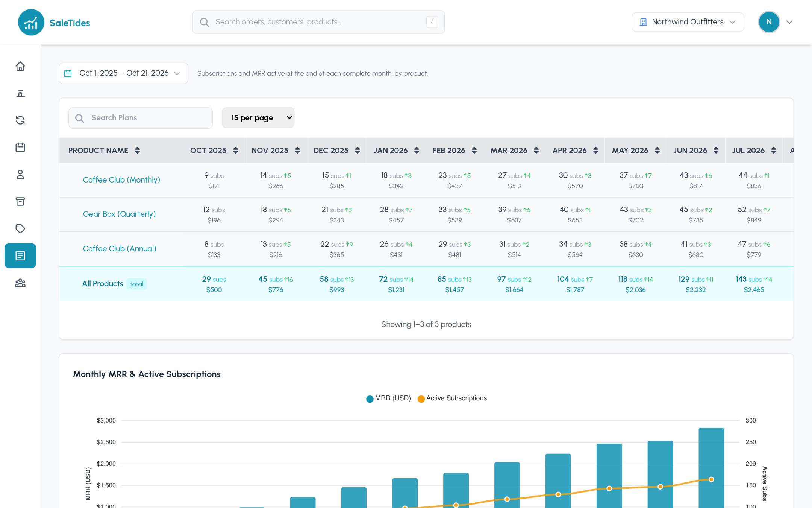Open Coffee Club (Monthly) product link
This screenshot has width=812, height=508.
121,180
